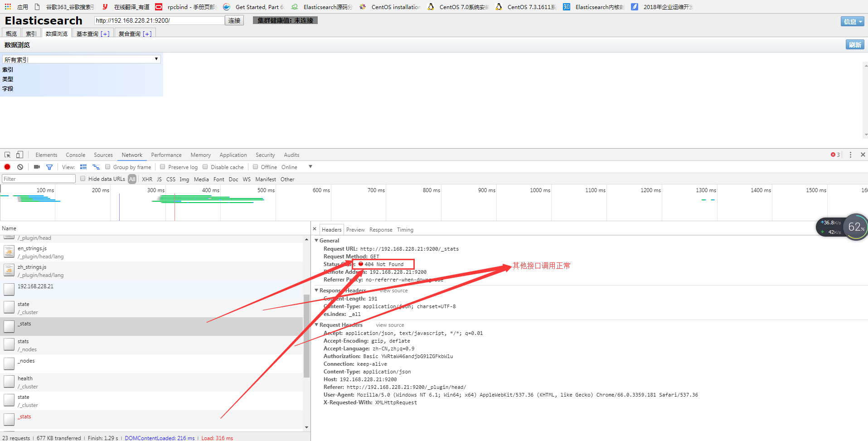Select the failed red _stats request

[151, 419]
